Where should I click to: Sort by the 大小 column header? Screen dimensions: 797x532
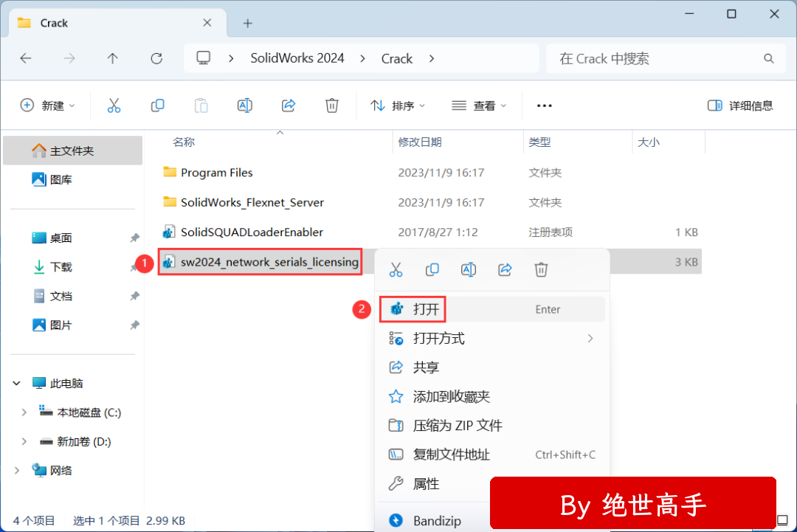649,142
